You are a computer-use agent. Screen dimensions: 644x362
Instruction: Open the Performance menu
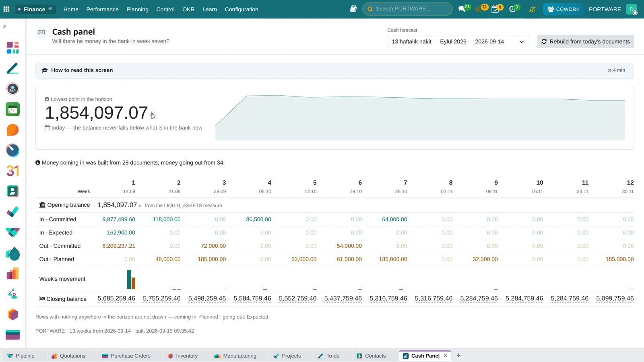(102, 9)
